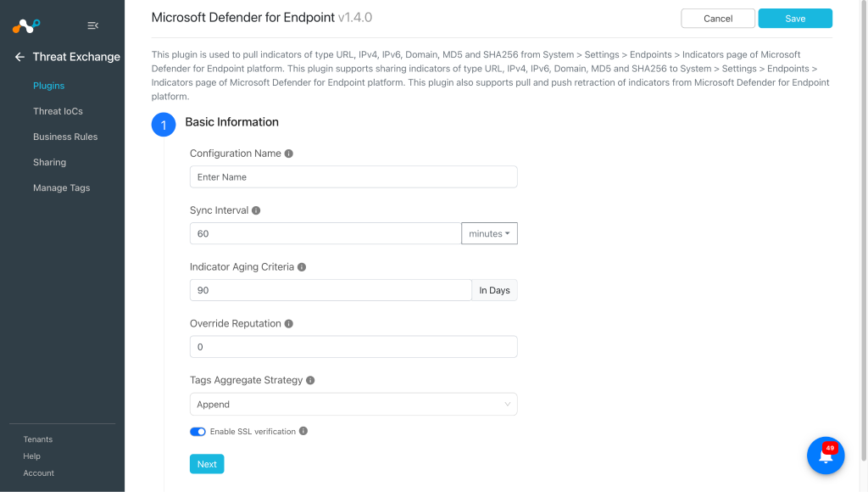Image resolution: width=868 pixels, height=492 pixels.
Task: Click the Override Reputation field
Action: [x=353, y=347]
